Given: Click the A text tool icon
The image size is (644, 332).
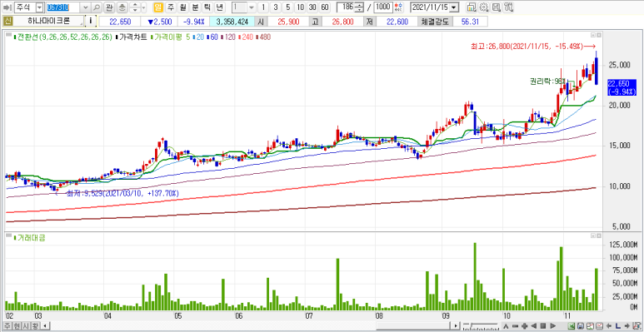Looking at the screenshot, I should (x=506, y=326).
